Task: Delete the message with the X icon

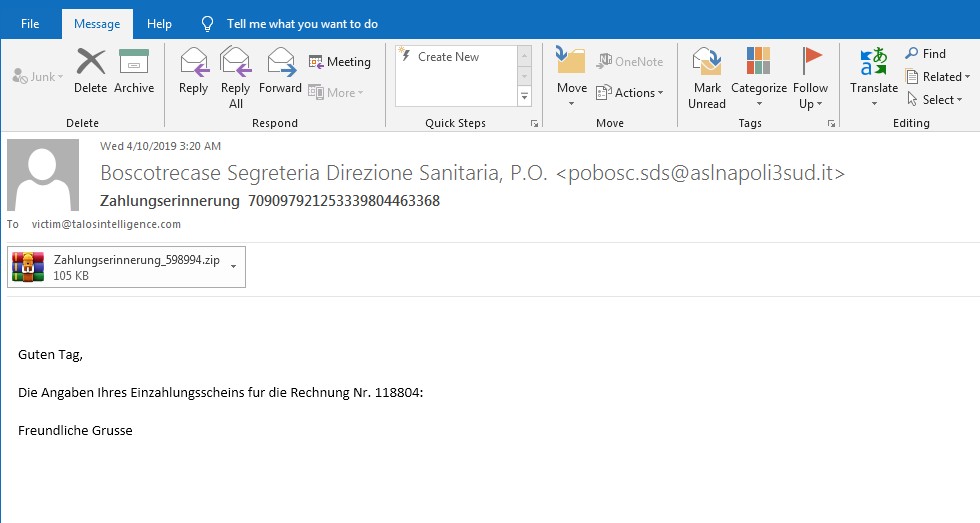Action: tap(91, 71)
